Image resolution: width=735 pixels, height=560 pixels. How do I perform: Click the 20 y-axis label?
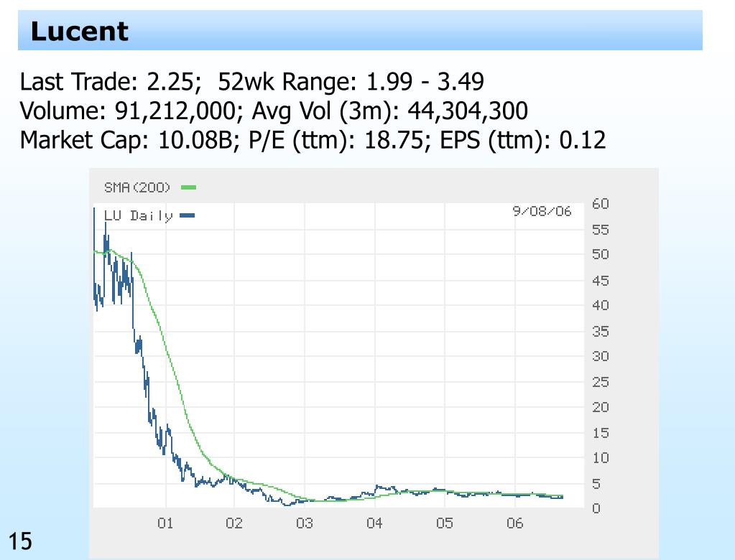[x=601, y=407]
